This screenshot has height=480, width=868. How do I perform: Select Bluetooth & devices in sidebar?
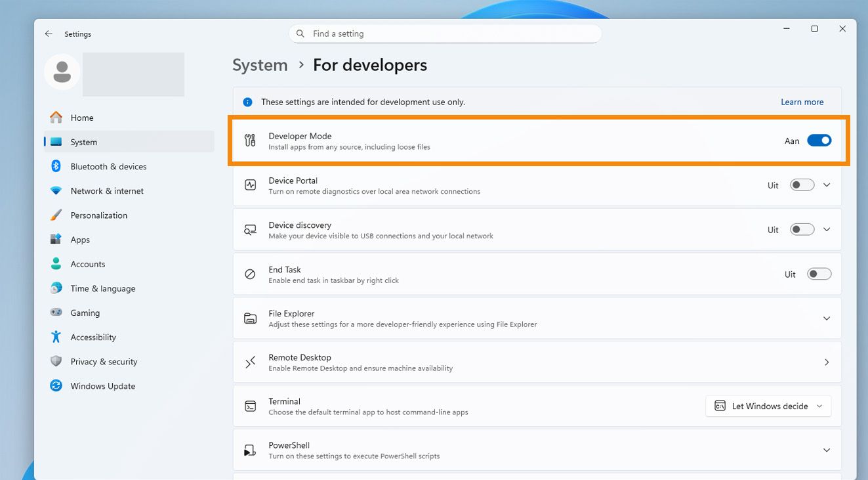click(x=129, y=166)
